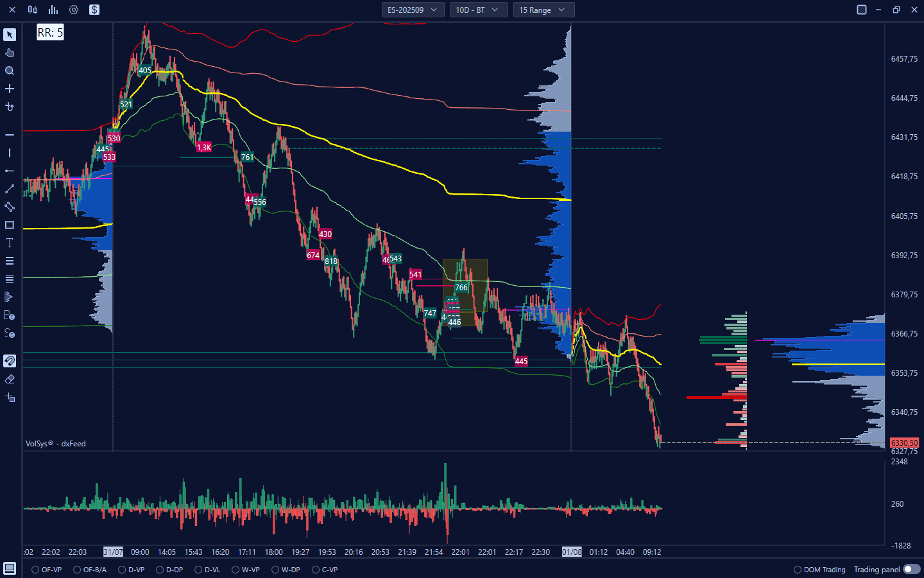Open the ES-202509 symbol dropdown

coord(412,10)
